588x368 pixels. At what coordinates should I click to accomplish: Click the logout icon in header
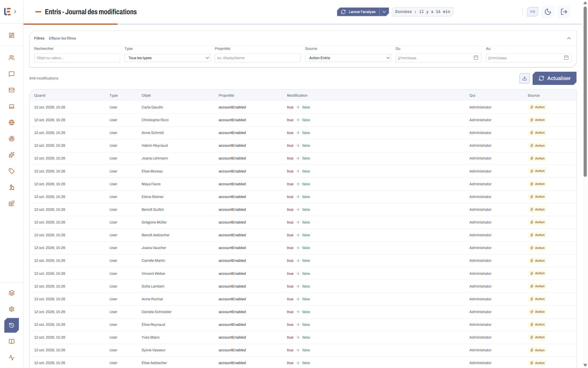[564, 12]
